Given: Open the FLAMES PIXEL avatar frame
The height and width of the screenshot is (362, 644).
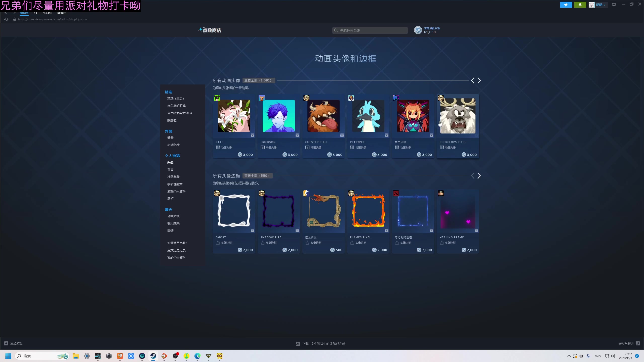Looking at the screenshot, I should 368,211.
